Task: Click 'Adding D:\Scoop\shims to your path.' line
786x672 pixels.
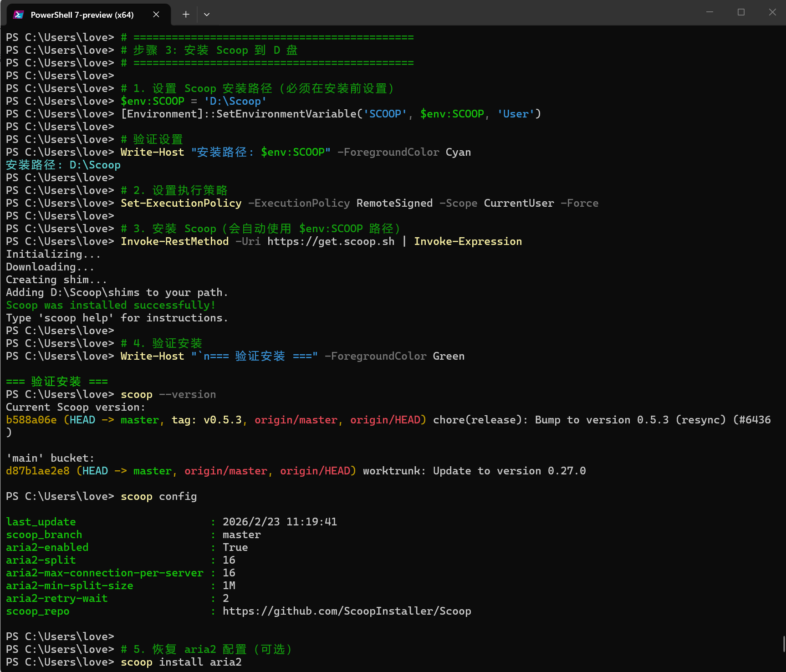Action: 117,292
